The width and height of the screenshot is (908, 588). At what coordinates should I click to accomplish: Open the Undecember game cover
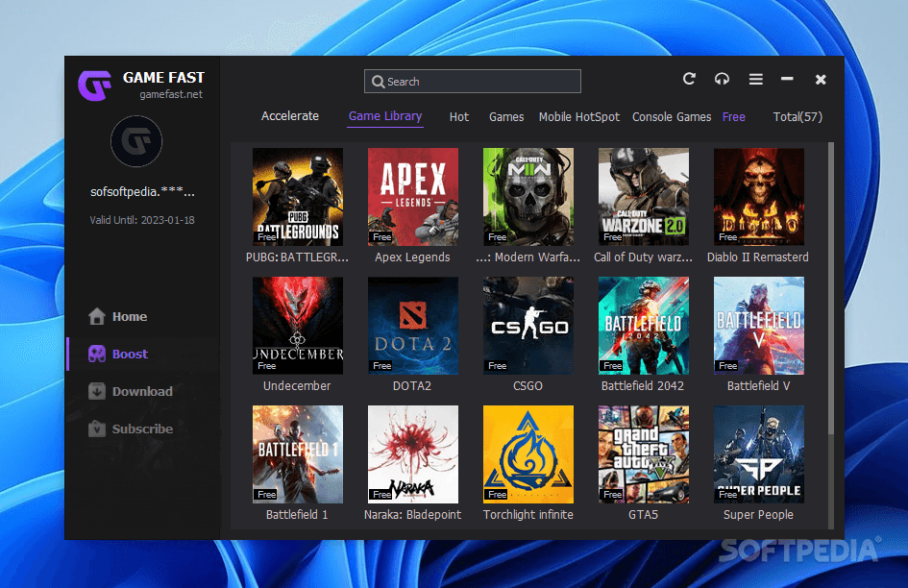[x=298, y=326]
